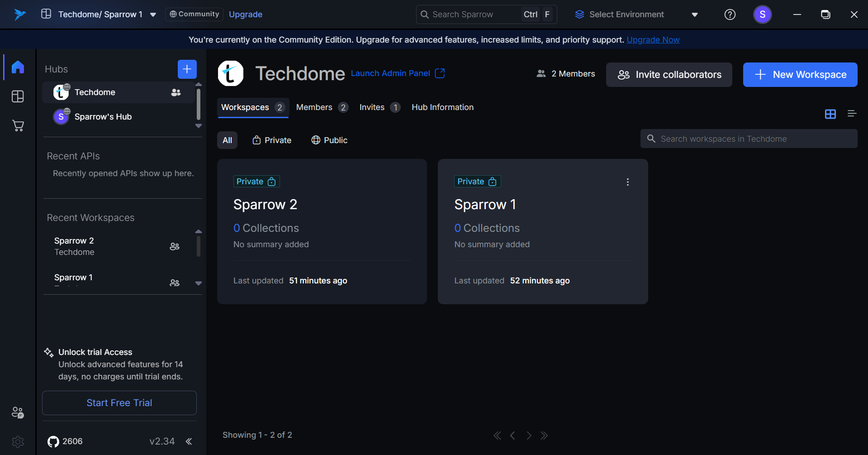
Task: Add a new hub with plus icon
Action: [x=187, y=69]
